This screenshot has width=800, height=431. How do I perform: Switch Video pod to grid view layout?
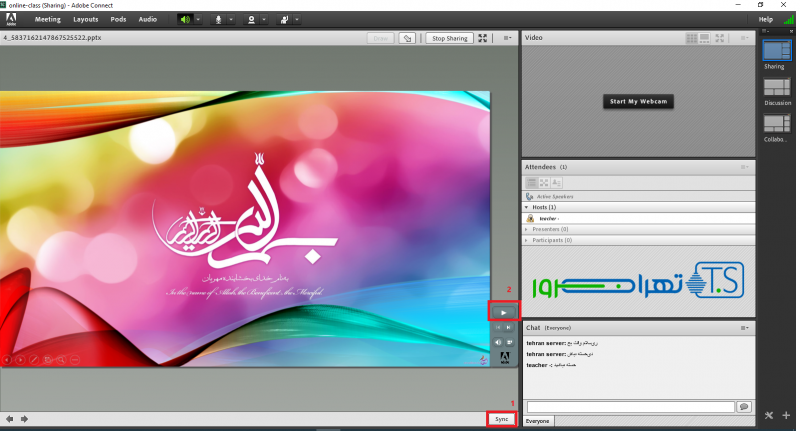(691, 38)
